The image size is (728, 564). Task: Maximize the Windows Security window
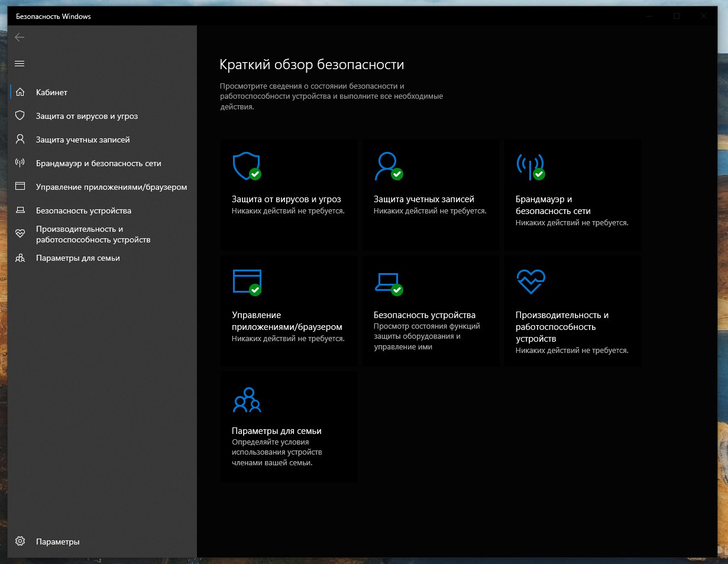[676, 17]
